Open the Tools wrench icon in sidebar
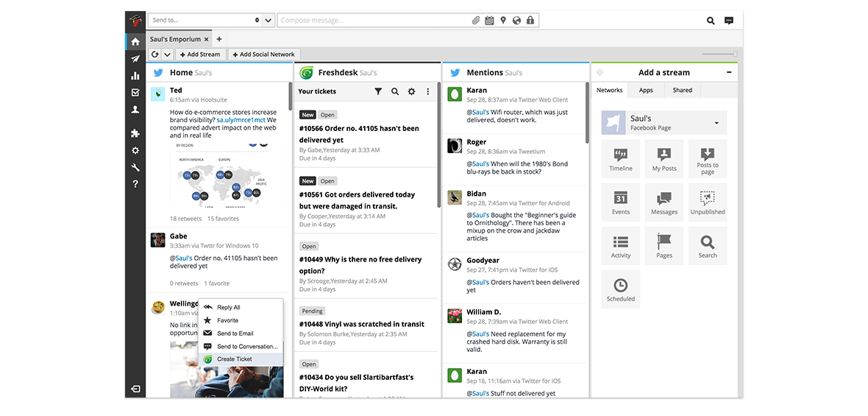Screen dimensions: 868x416 click(135, 167)
